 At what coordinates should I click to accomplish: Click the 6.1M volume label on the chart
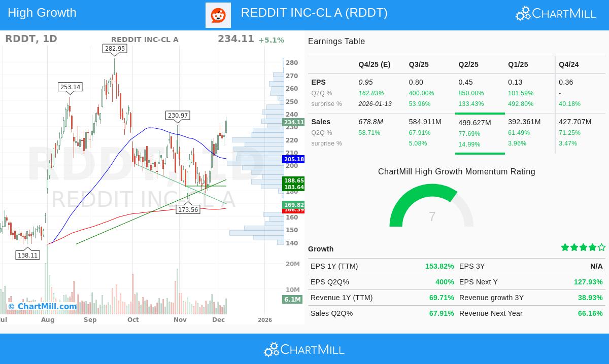point(293,300)
